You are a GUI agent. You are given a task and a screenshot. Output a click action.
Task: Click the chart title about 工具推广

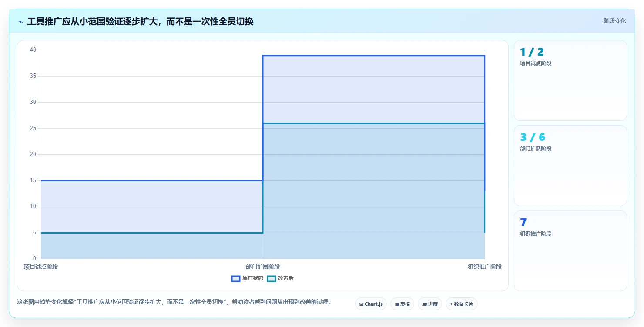(x=140, y=21)
